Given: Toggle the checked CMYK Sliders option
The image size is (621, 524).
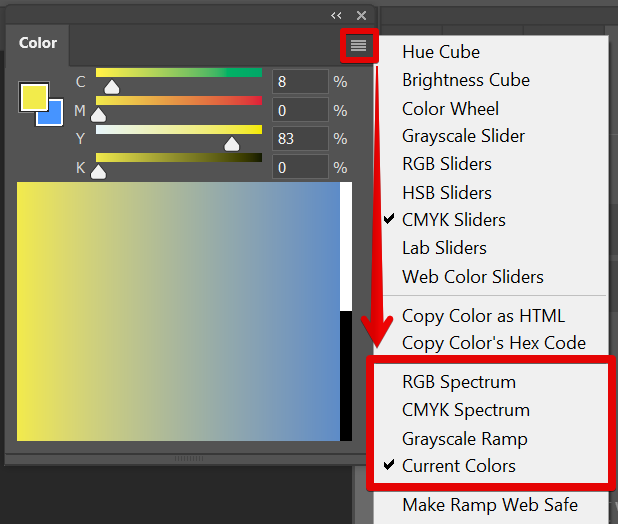Looking at the screenshot, I should pyautogui.click(x=453, y=220).
